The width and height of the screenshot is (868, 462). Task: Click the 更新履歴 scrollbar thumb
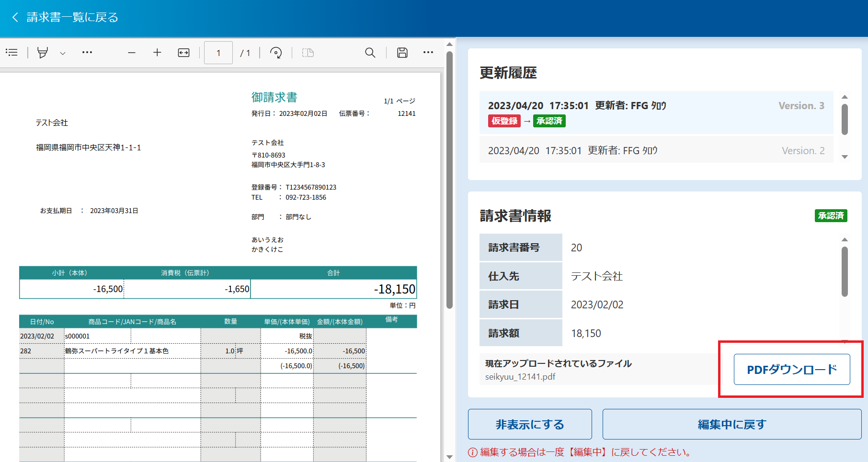click(x=845, y=119)
